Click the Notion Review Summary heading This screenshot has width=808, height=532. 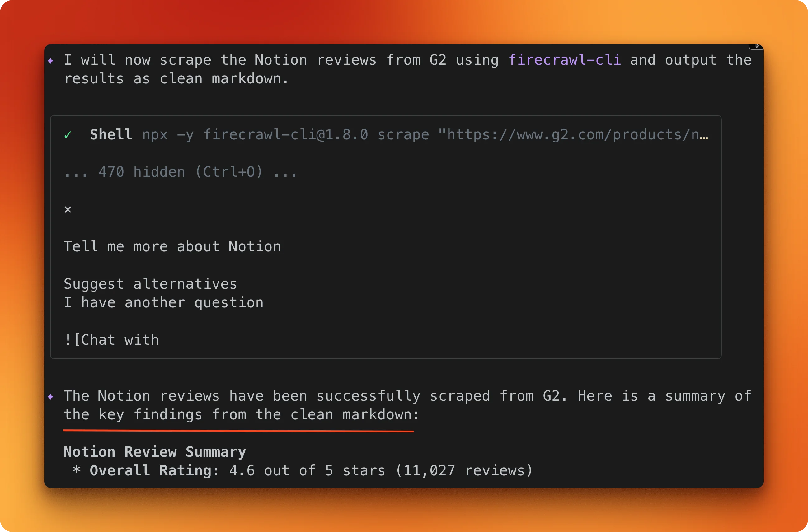pos(155,452)
